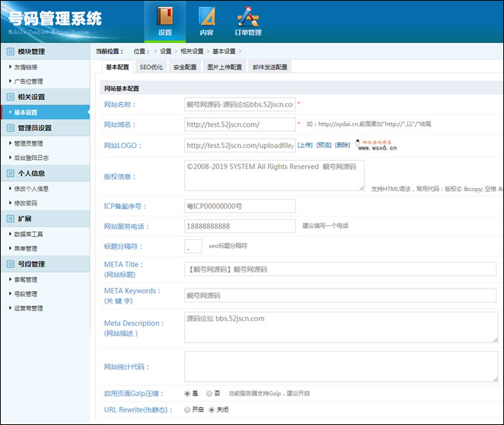Click the 删除 link beside LOGO field
The height and width of the screenshot is (425, 504).
(x=342, y=146)
